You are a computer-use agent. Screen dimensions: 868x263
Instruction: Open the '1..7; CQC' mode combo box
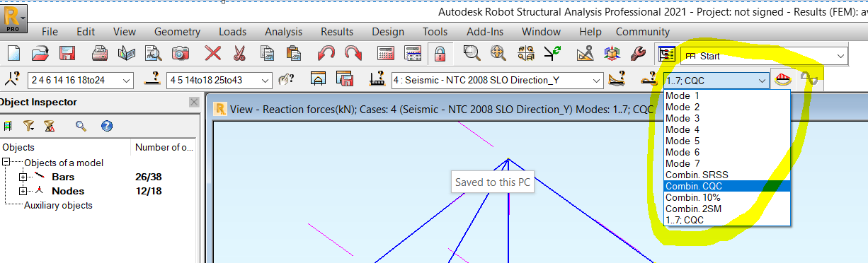[x=716, y=81]
